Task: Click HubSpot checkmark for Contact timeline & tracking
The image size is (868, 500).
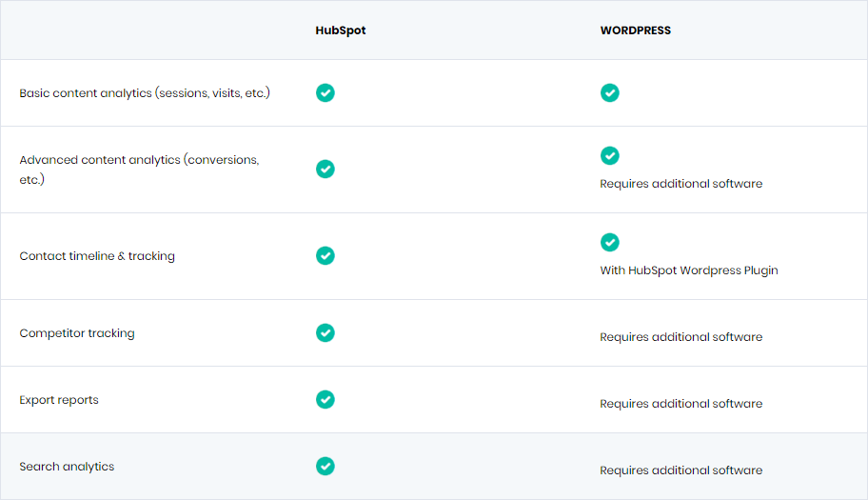Action: (325, 256)
